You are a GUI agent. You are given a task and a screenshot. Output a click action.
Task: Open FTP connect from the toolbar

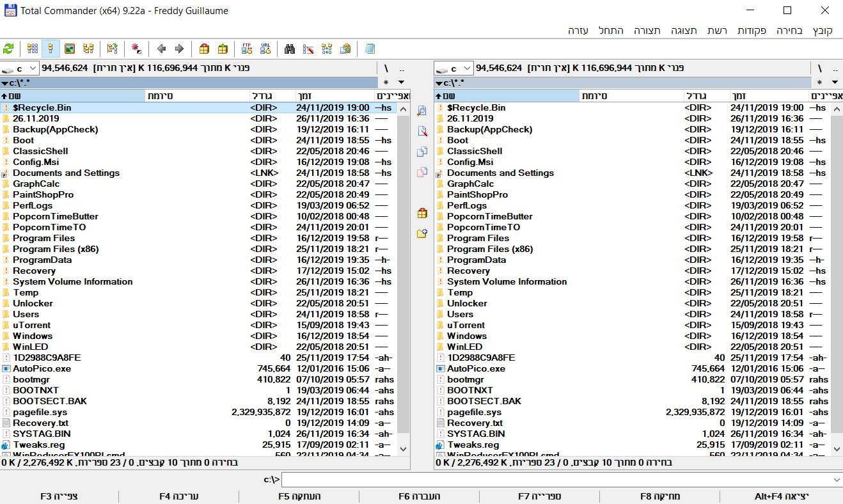247,49
